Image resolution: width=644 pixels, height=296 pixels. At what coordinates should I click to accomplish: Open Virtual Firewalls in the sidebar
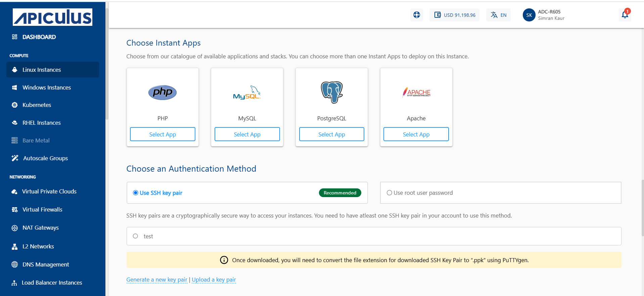42,210
